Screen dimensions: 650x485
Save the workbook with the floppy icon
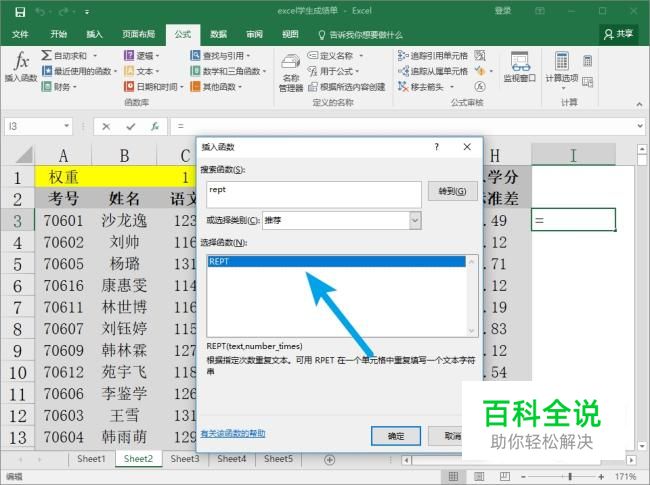(x=20, y=12)
